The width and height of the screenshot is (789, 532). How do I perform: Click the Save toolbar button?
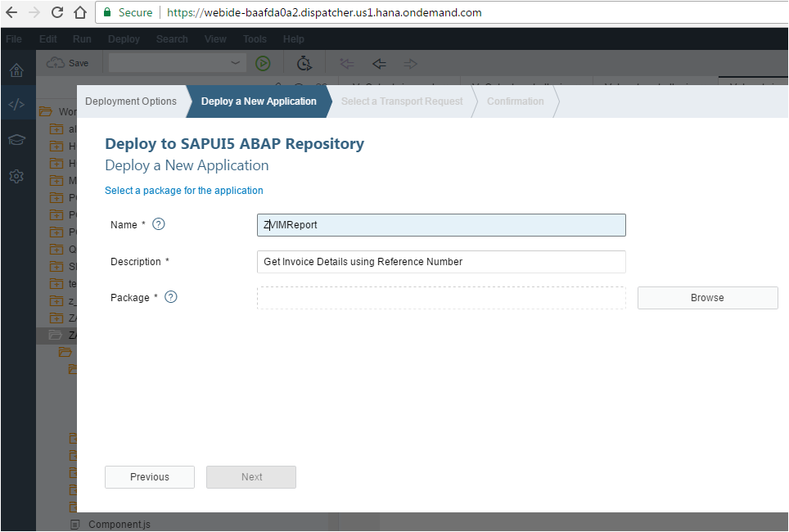(x=67, y=63)
